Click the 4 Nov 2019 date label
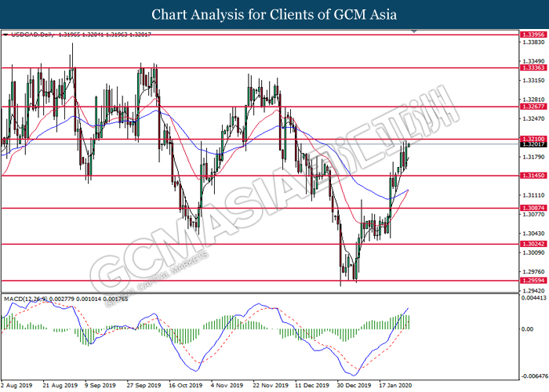The image size is (549, 392). tap(227, 386)
